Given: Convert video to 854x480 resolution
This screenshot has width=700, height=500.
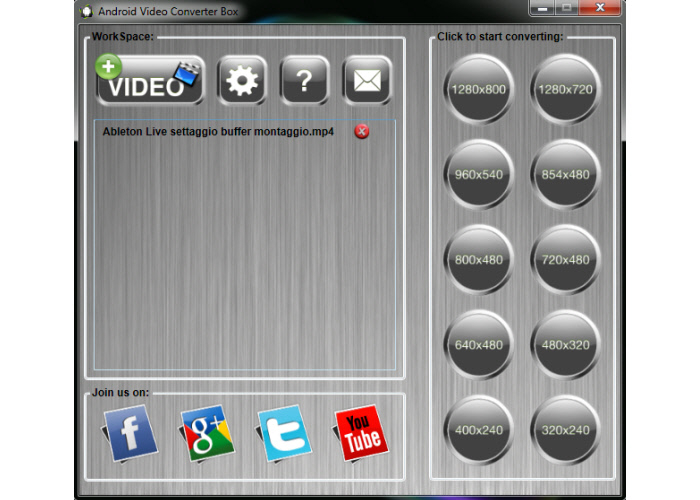Looking at the screenshot, I should click(565, 174).
